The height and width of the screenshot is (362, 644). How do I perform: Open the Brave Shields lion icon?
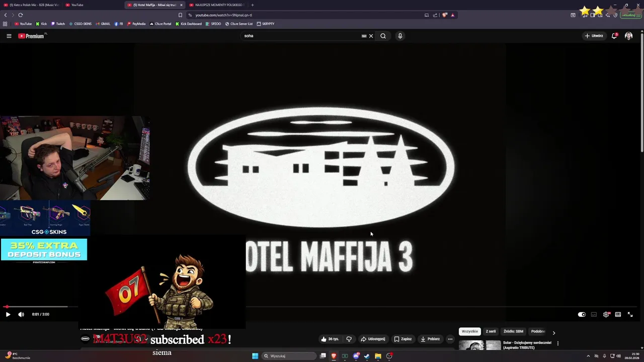[x=445, y=15]
